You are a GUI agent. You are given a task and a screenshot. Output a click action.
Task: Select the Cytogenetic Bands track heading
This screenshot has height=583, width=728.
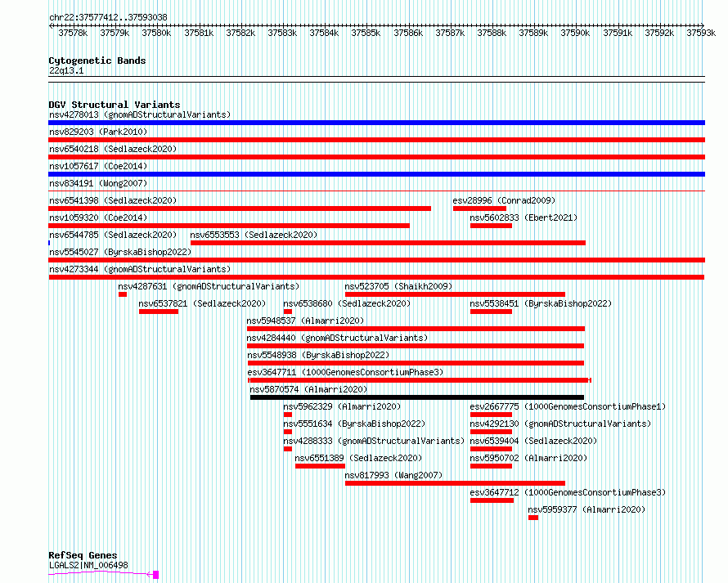97,61
